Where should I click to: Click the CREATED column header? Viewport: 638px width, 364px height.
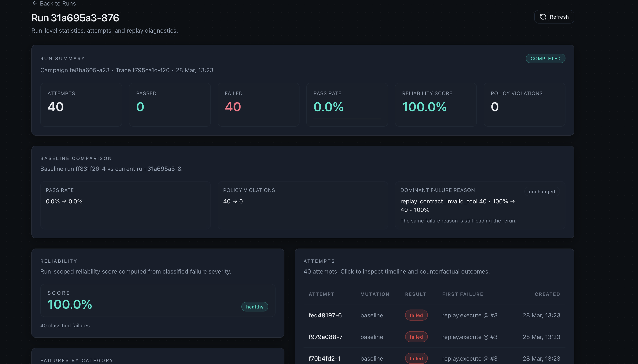click(547, 294)
